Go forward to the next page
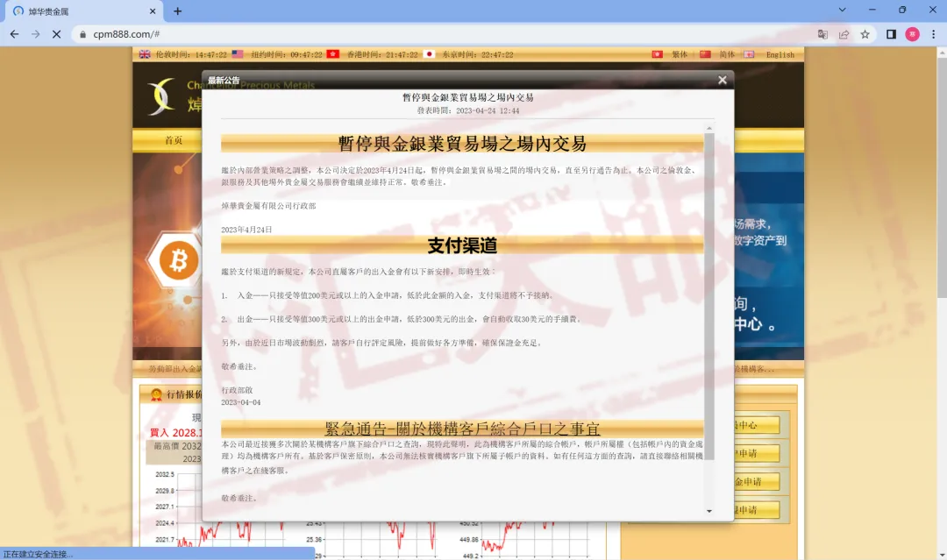 [x=36, y=34]
